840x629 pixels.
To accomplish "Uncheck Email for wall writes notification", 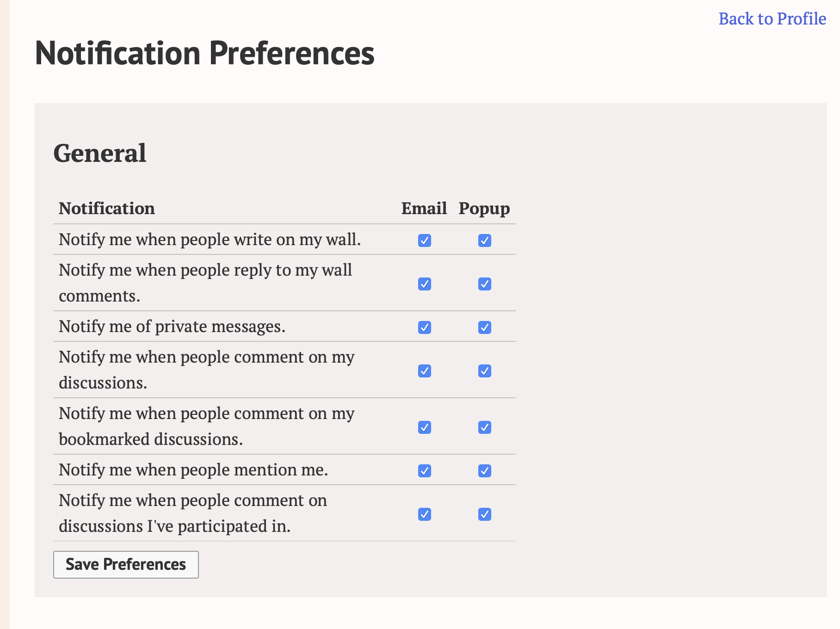I will point(425,240).
